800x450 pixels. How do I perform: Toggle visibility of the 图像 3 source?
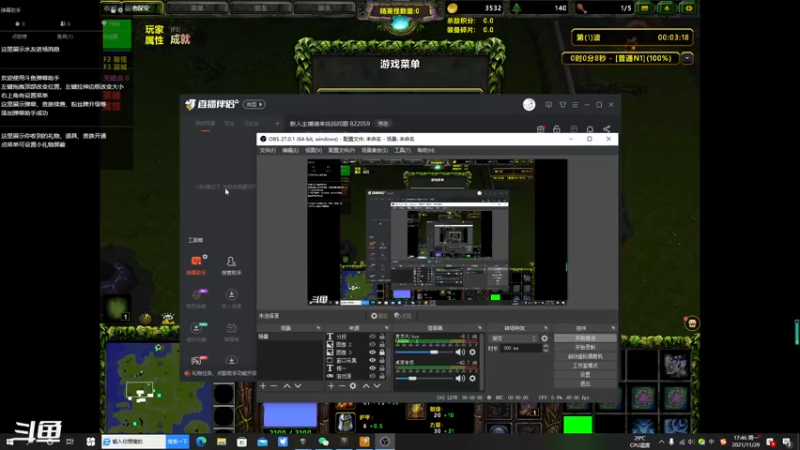[372, 352]
